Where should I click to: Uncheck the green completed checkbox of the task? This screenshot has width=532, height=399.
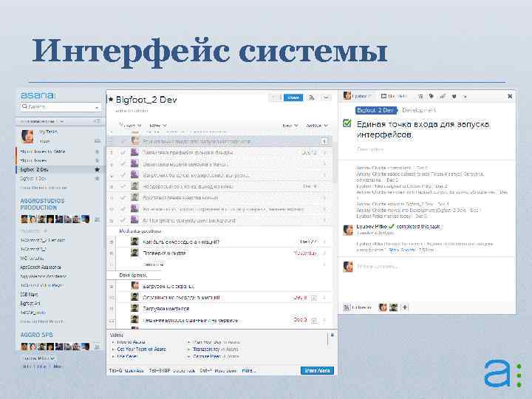(347, 123)
